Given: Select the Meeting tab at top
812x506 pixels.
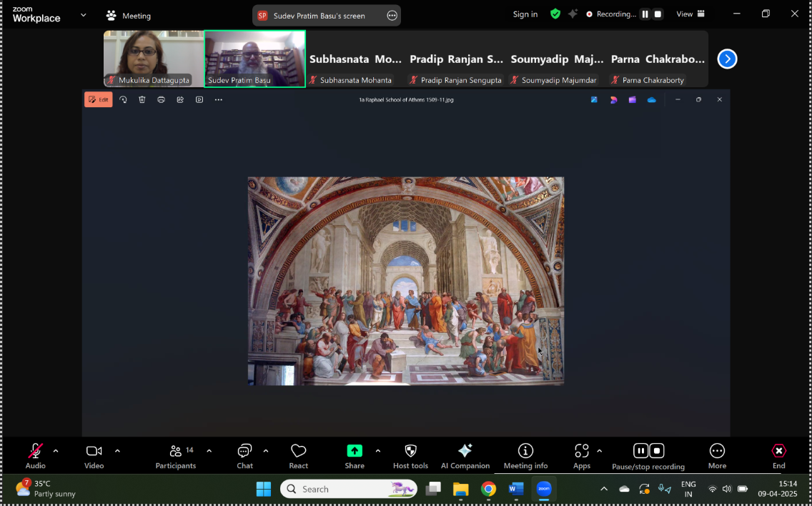Looking at the screenshot, I should (129, 16).
